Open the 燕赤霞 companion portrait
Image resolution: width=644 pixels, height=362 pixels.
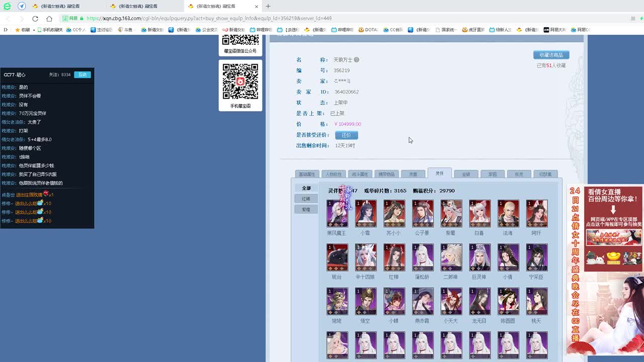(x=423, y=301)
